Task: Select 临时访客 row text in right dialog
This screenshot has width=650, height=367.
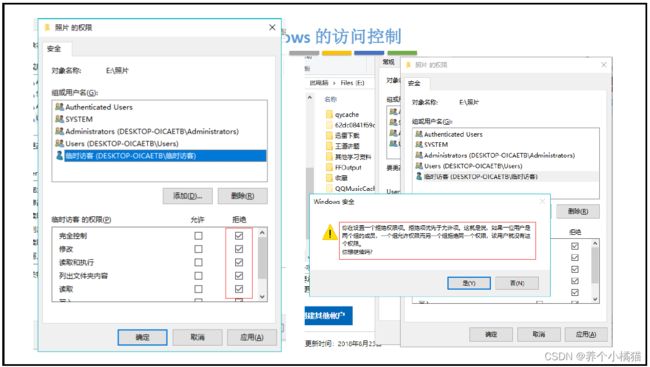Action: coord(481,176)
